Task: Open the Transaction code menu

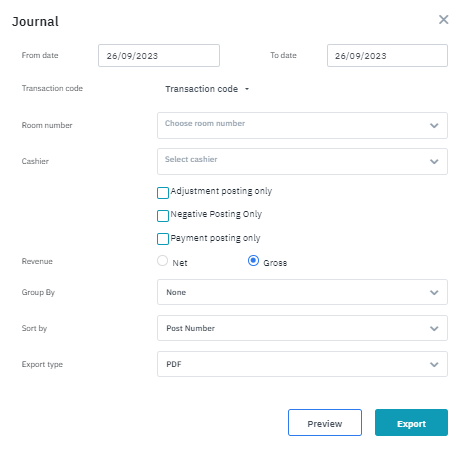Action: coord(207,89)
